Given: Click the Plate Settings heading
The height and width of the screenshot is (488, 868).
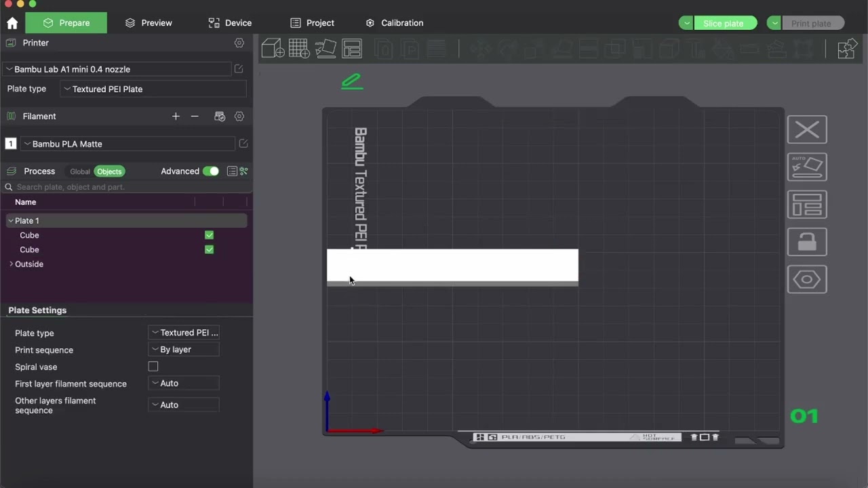Looking at the screenshot, I should [x=37, y=310].
